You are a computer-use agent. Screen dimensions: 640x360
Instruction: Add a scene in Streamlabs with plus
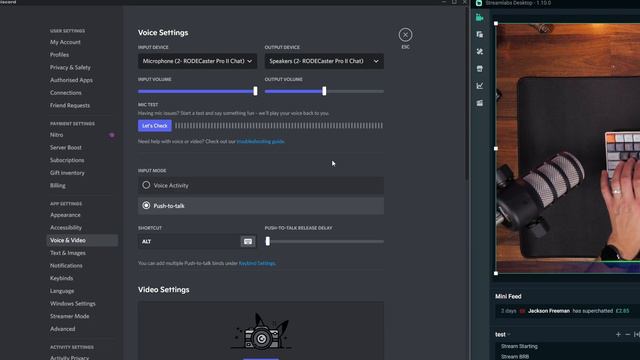[x=618, y=334]
